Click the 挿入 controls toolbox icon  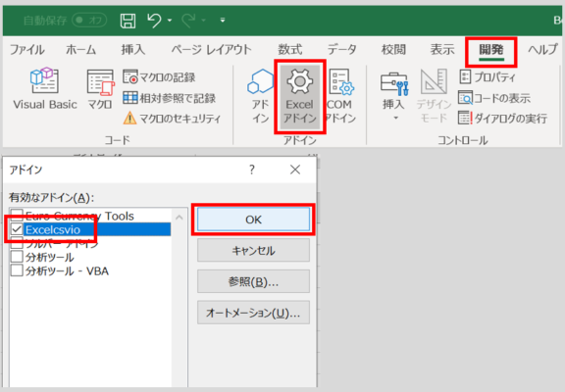(x=394, y=83)
